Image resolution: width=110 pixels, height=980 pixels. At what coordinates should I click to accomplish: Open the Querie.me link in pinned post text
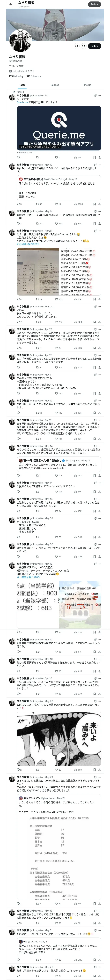pyautogui.click(x=22, y=102)
